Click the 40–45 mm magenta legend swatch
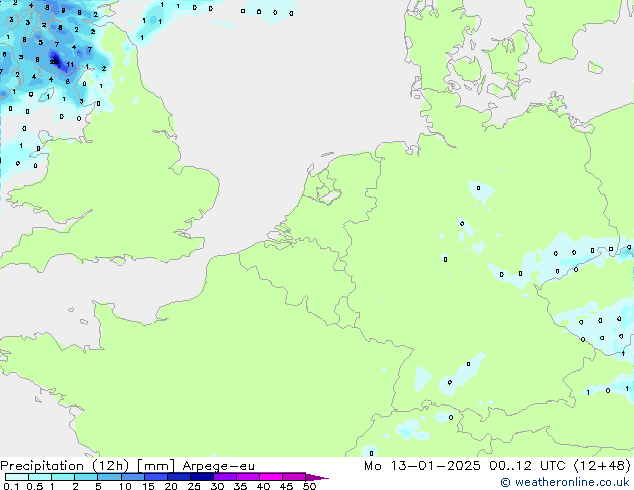The image size is (634, 490). 271,477
